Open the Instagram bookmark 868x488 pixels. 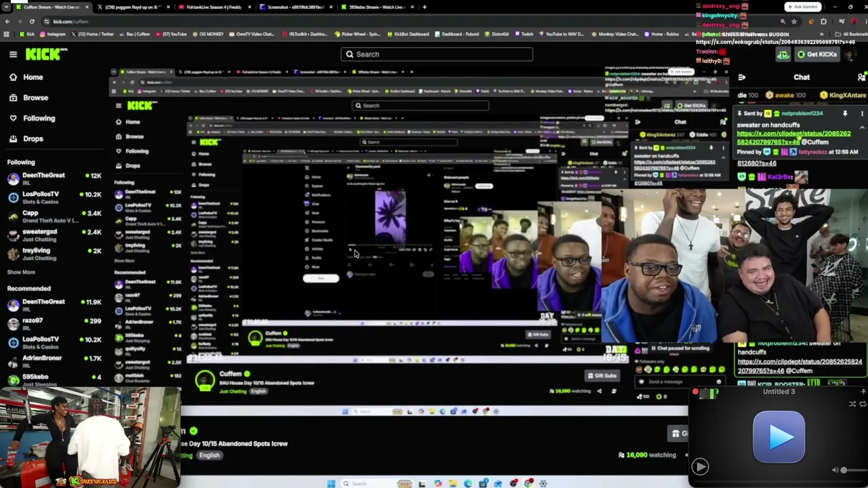pyautogui.click(x=52, y=34)
